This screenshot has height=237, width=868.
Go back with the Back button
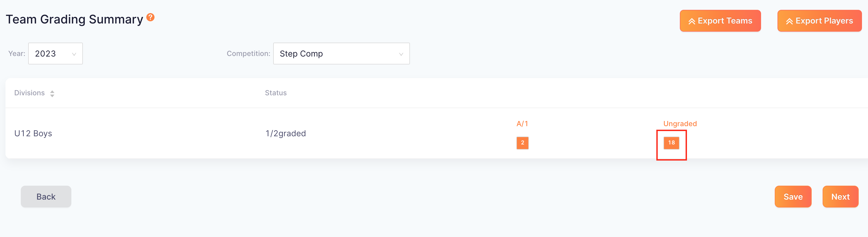pos(46,197)
